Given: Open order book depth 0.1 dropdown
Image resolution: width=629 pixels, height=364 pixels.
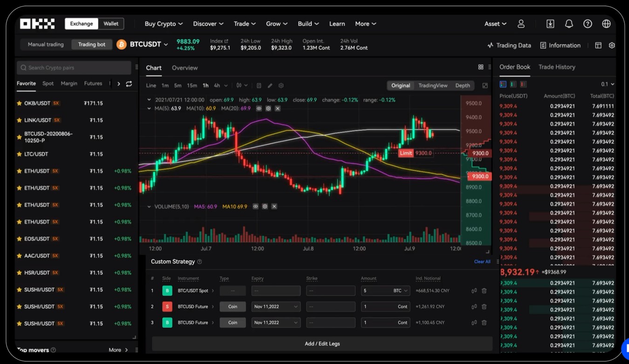Looking at the screenshot, I should coord(608,84).
